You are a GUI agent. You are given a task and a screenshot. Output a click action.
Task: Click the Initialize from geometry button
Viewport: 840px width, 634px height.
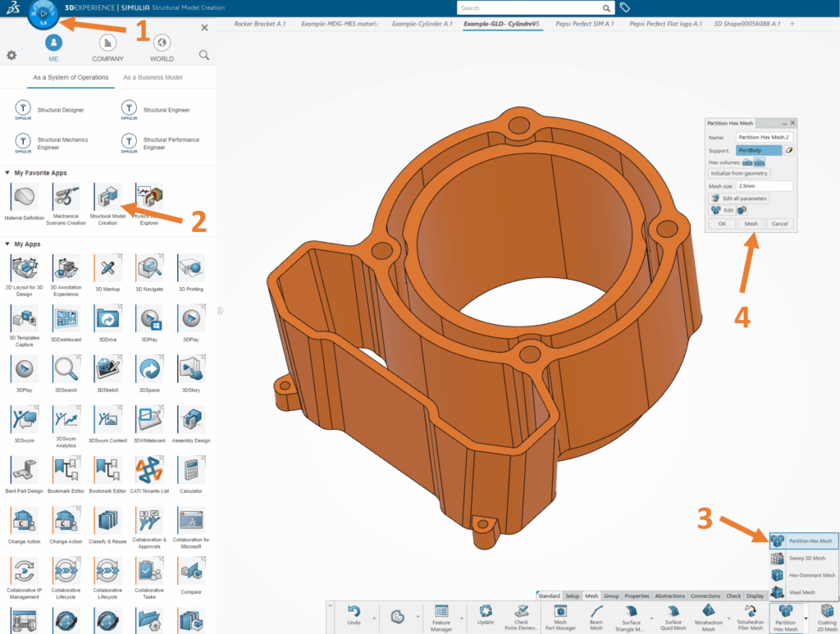point(739,173)
